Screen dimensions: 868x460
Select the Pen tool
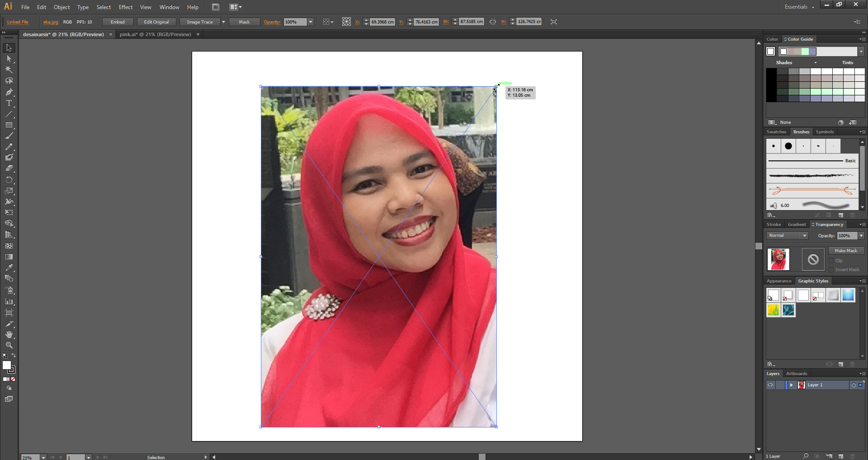[9, 92]
